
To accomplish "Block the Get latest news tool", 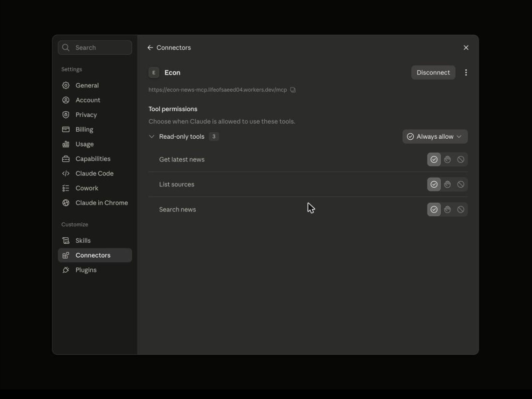I will pos(461,159).
